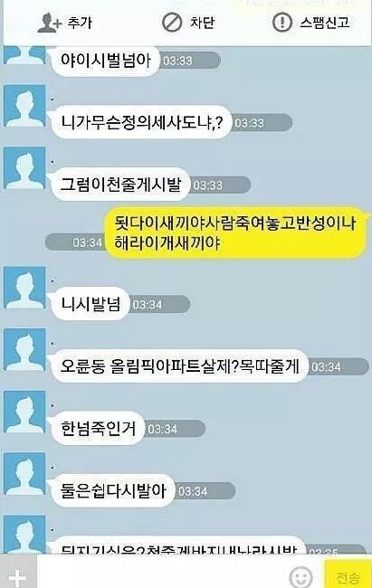Open the emoticon smiley picker
The image size is (372, 588).
(x=300, y=576)
